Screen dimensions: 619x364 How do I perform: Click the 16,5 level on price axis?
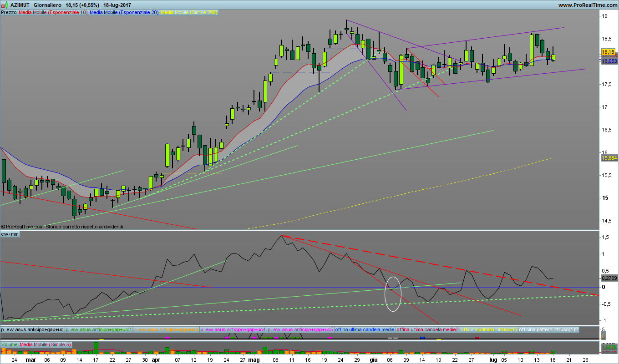tap(607, 130)
